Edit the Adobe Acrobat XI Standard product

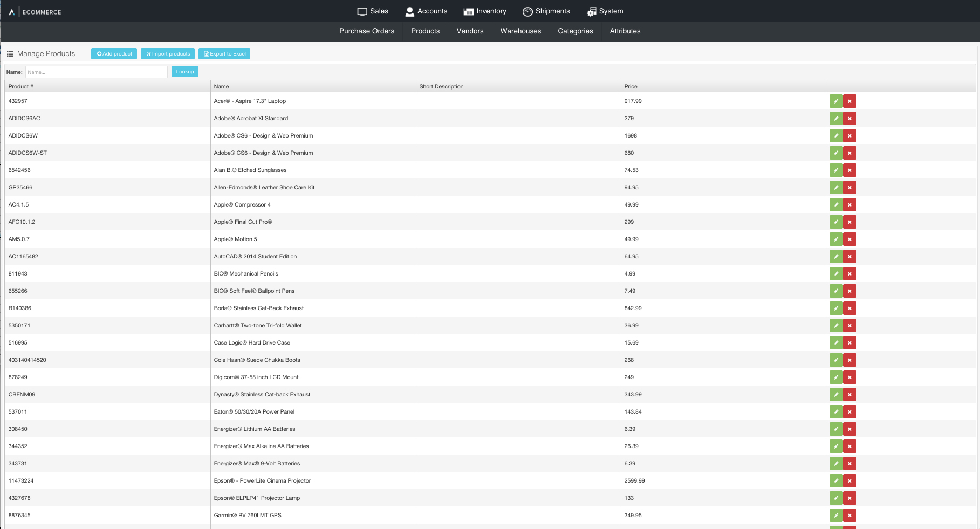(836, 119)
